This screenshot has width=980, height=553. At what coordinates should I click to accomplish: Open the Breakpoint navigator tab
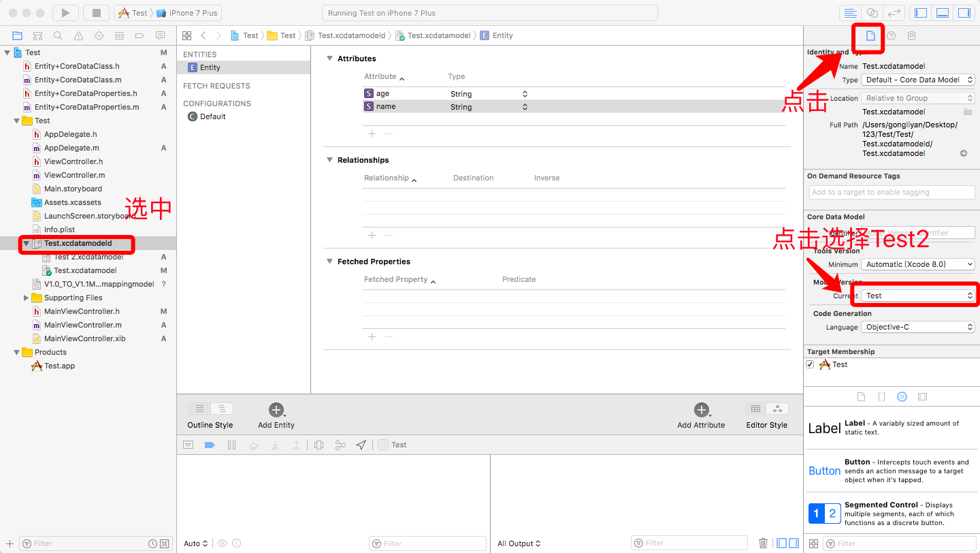[140, 35]
